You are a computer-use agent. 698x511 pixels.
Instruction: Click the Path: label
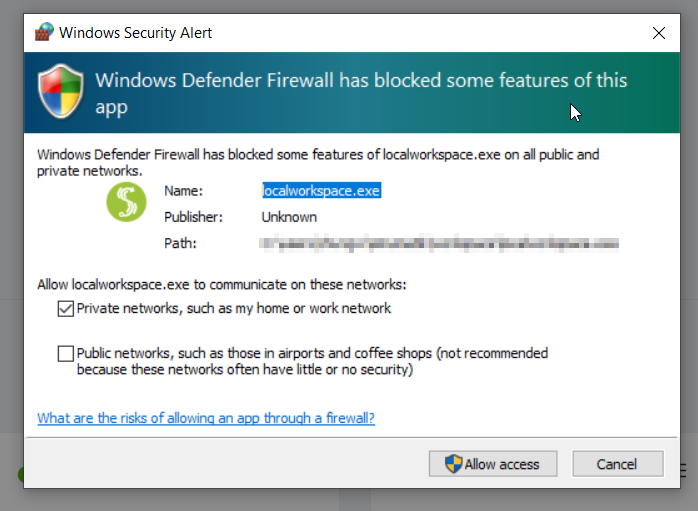[x=180, y=243]
